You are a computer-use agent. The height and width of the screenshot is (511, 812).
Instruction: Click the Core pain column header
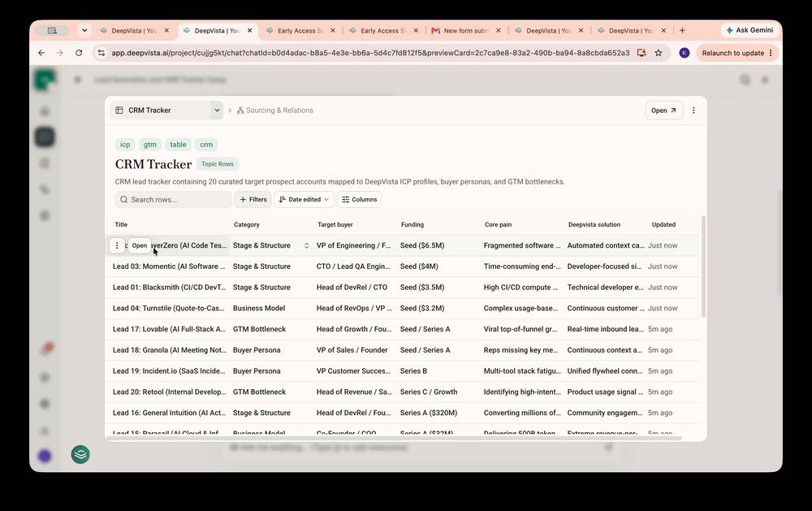click(x=499, y=224)
